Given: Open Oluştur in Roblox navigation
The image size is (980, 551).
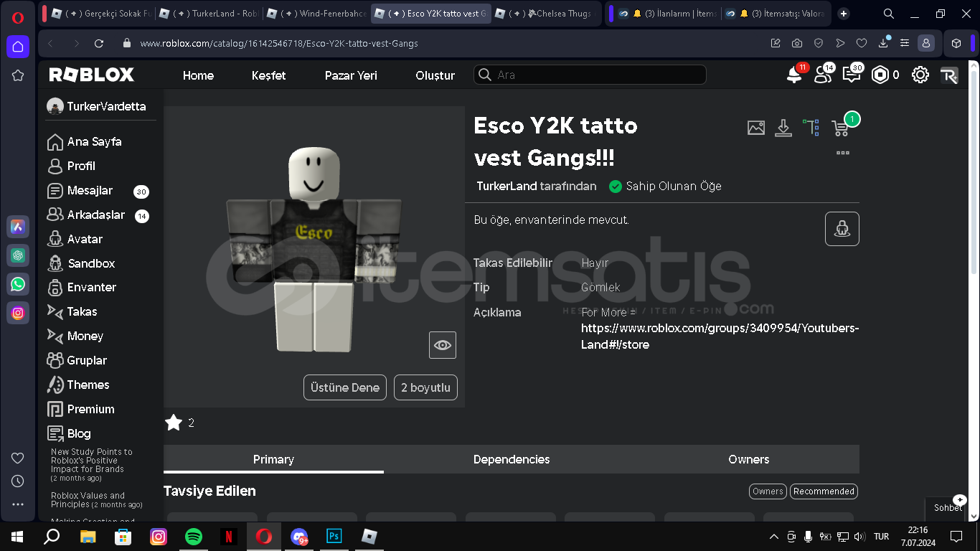Looking at the screenshot, I should pos(435,75).
